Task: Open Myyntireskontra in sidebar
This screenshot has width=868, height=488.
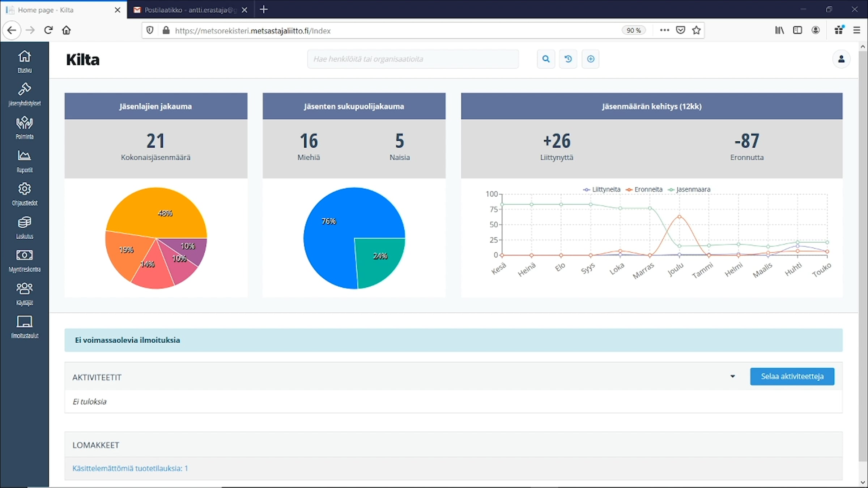Action: pyautogui.click(x=25, y=261)
